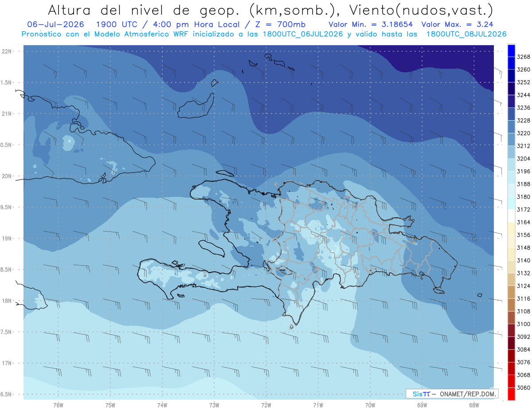This screenshot has height=411, width=532.
Task: Select the colorbar value 3204
Action: [x=523, y=158]
